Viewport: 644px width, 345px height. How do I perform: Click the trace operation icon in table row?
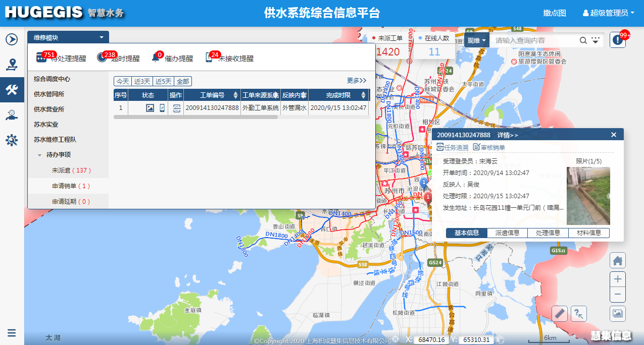176,108
